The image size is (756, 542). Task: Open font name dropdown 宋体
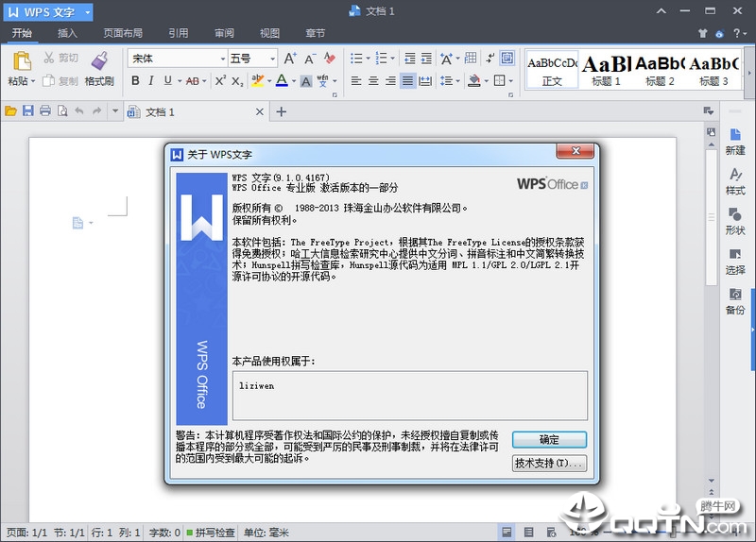tap(223, 59)
